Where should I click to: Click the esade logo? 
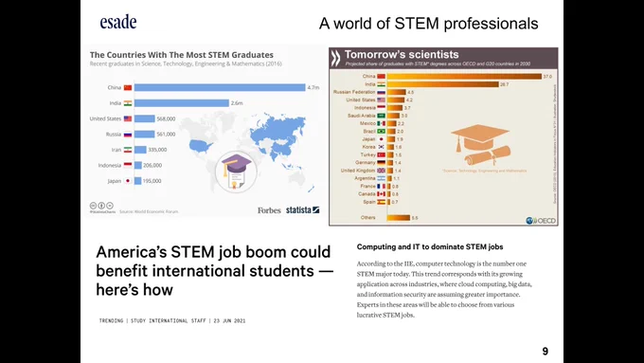(x=118, y=22)
